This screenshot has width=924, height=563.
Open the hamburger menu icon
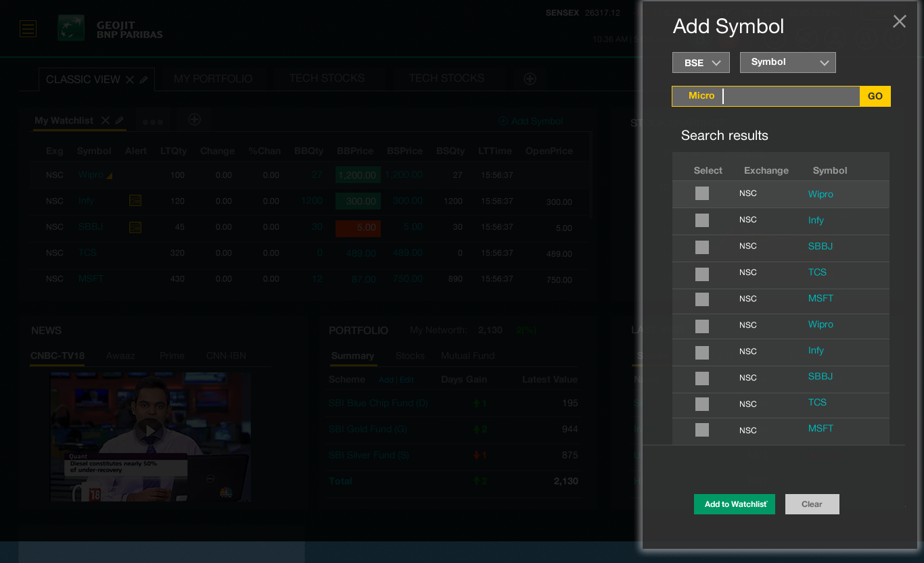[x=28, y=28]
